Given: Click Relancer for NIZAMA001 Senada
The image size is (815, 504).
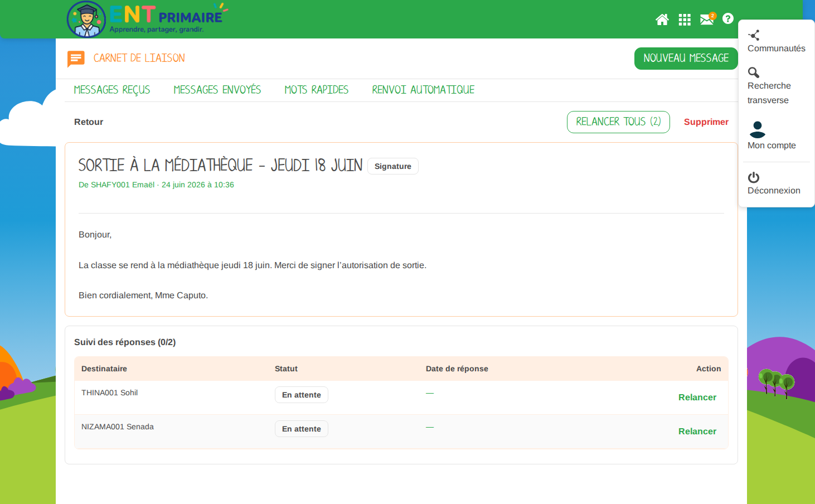Looking at the screenshot, I should [697, 432].
